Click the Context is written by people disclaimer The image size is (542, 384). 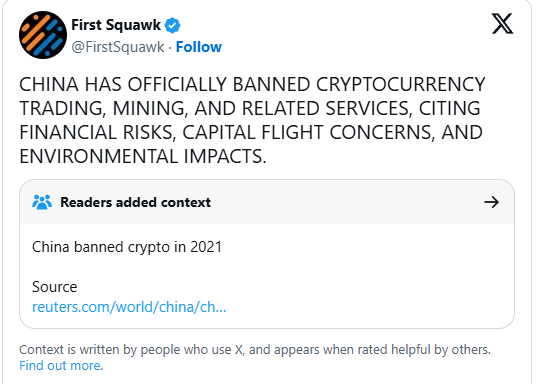(255, 350)
